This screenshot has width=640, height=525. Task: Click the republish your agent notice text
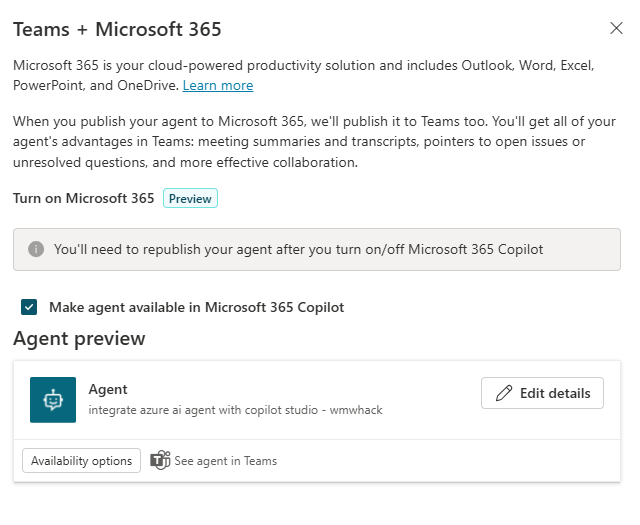pyautogui.click(x=298, y=249)
